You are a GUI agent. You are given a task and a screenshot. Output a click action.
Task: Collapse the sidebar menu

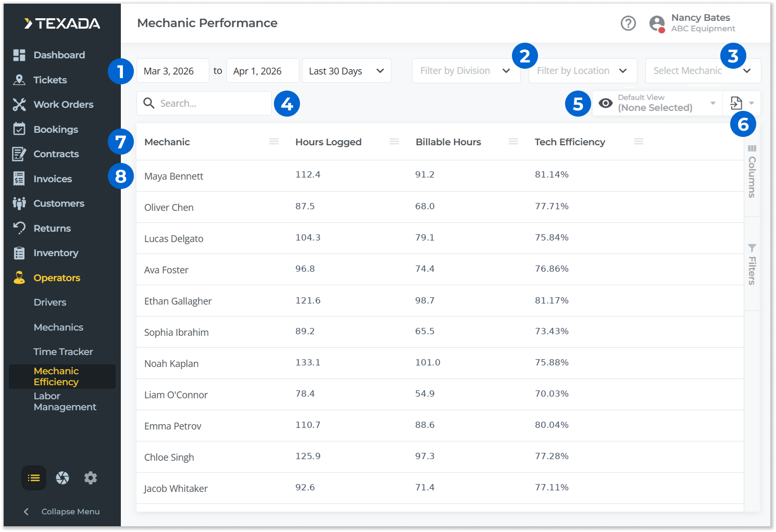62,512
